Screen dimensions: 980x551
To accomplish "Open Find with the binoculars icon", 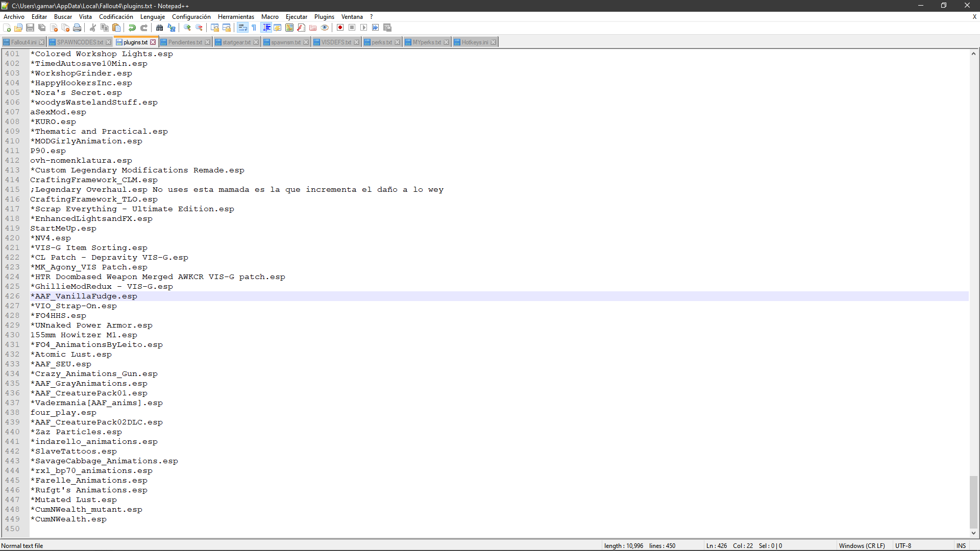I will click(160, 28).
